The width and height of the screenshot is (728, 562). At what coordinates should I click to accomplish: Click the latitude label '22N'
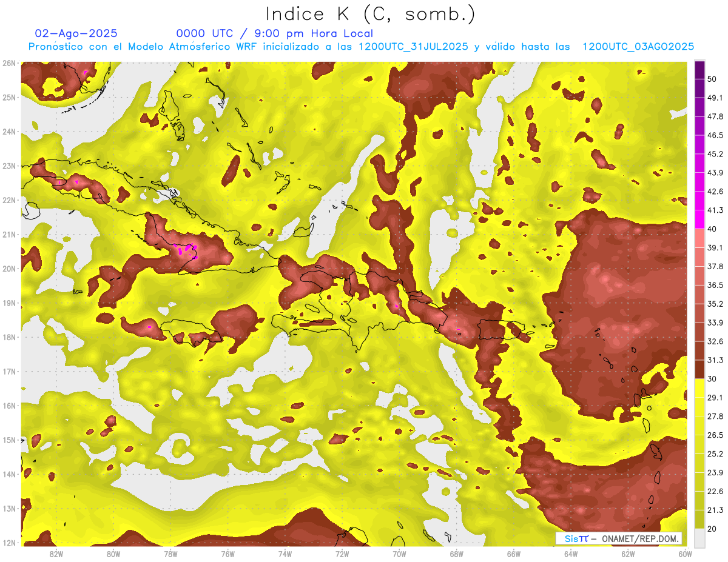[9, 200]
